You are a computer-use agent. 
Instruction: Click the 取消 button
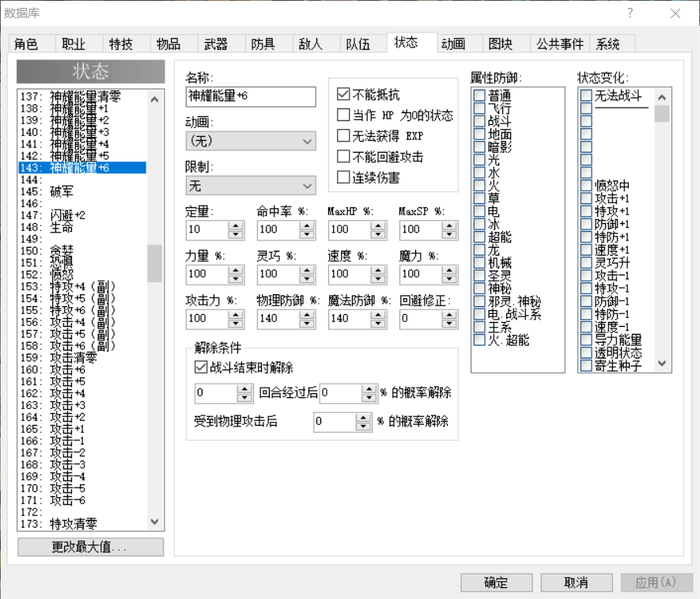click(577, 582)
